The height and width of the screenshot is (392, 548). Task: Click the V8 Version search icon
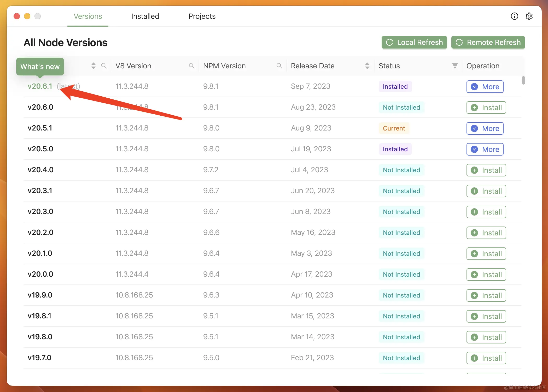[x=191, y=66]
